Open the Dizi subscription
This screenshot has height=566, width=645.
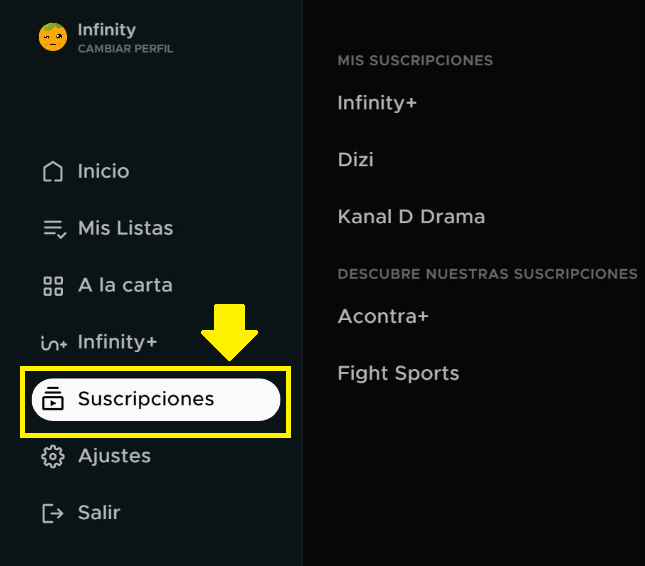click(x=356, y=159)
